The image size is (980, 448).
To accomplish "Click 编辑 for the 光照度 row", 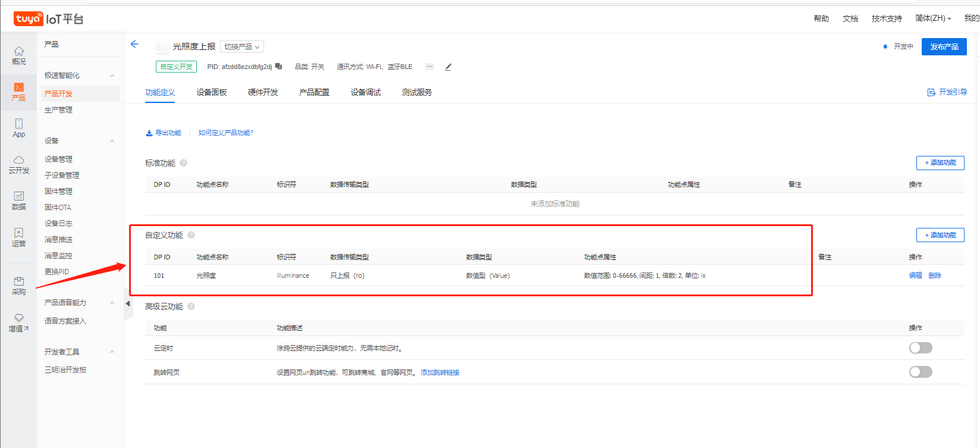I will (x=916, y=275).
